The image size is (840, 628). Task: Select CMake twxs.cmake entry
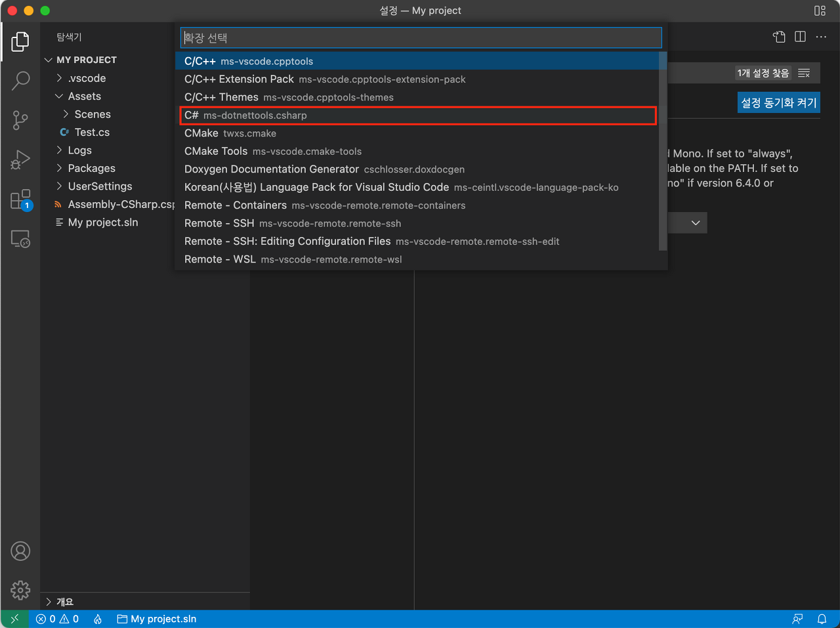pyautogui.click(x=417, y=133)
